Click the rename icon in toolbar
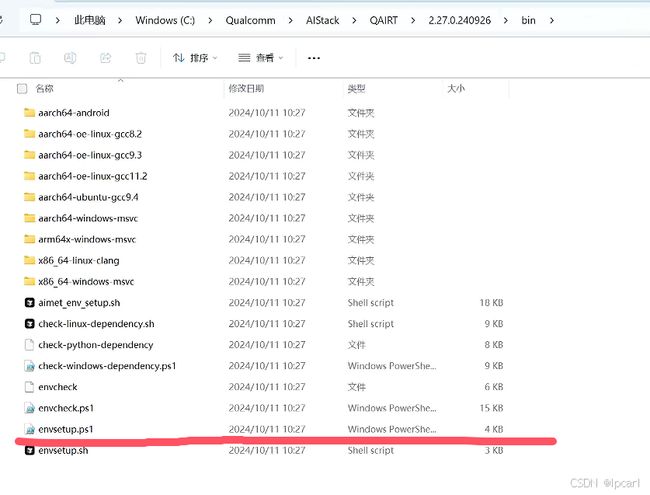The width and height of the screenshot is (650, 495). 70,58
